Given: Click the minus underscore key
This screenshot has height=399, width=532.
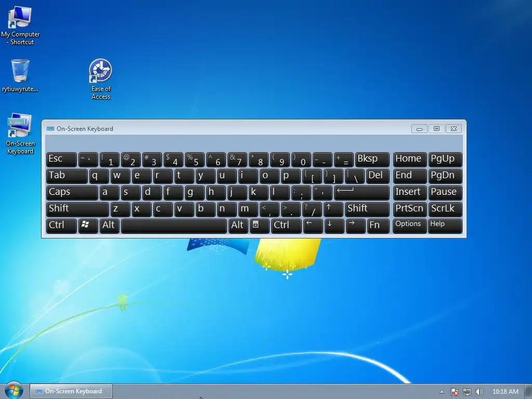Looking at the screenshot, I should point(322,159).
